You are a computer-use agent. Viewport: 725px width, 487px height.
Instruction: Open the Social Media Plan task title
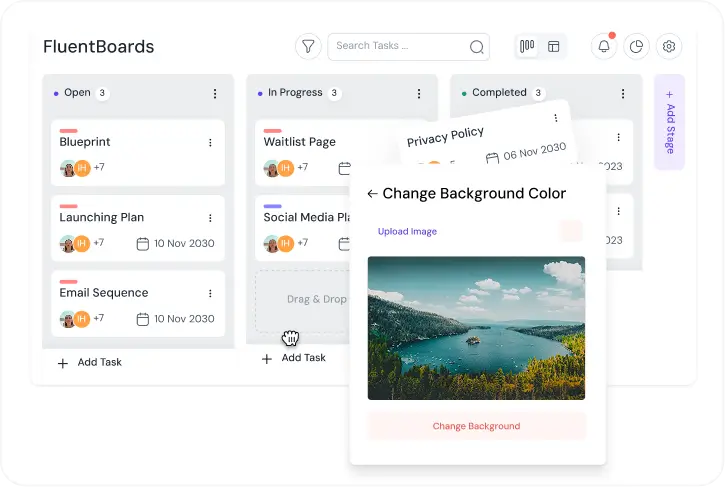[307, 217]
